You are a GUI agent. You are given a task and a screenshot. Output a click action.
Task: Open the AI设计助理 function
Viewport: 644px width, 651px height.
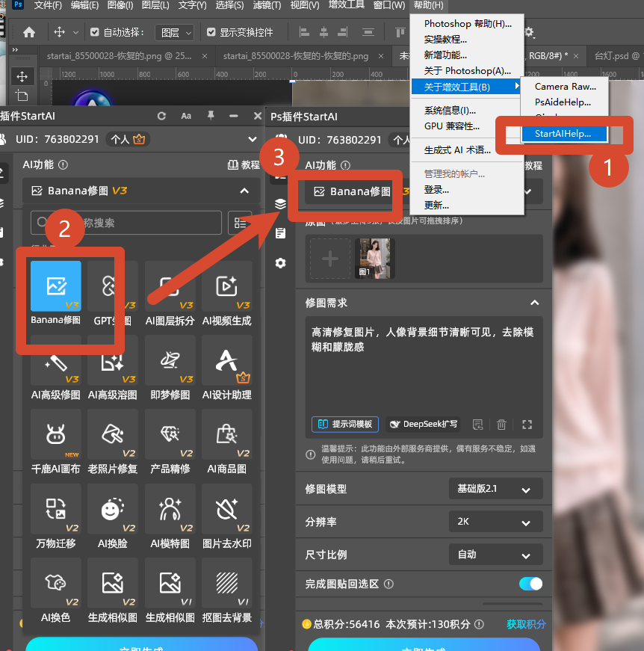226,368
